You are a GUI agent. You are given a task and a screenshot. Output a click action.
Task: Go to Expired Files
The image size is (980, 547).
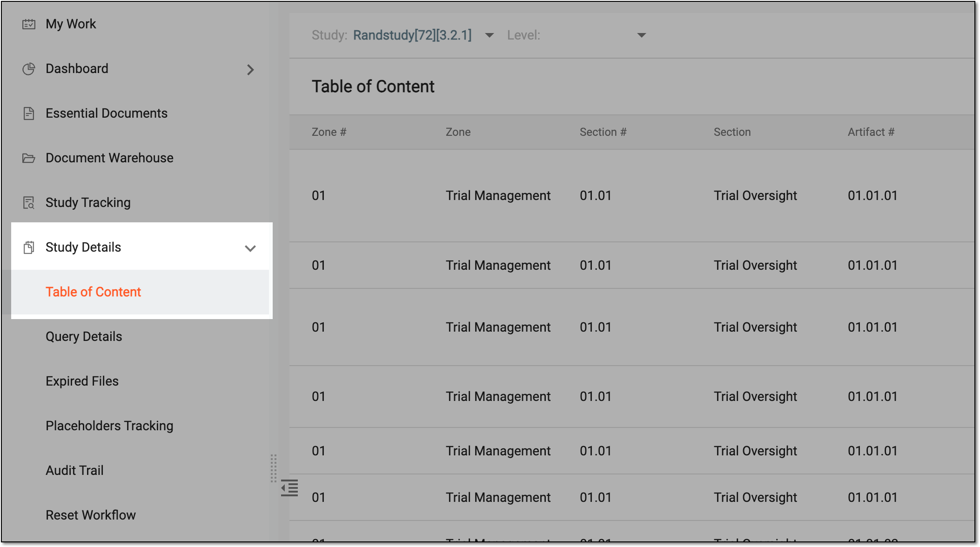click(x=82, y=381)
